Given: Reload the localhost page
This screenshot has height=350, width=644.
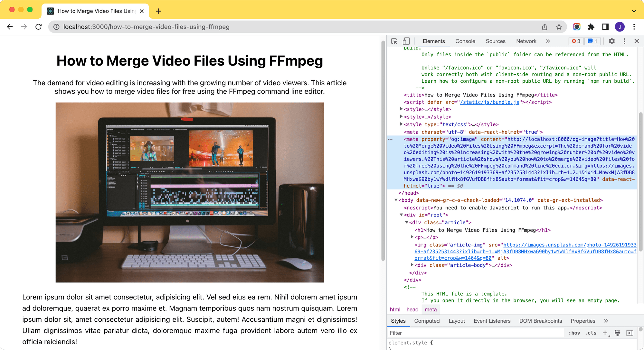Looking at the screenshot, I should coord(39,27).
